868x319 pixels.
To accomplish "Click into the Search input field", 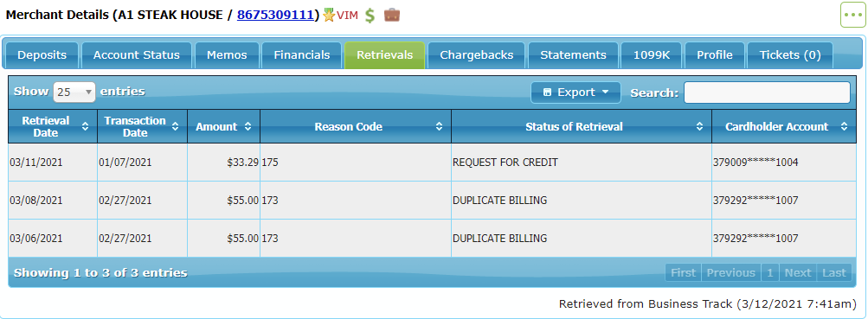I will (x=767, y=93).
